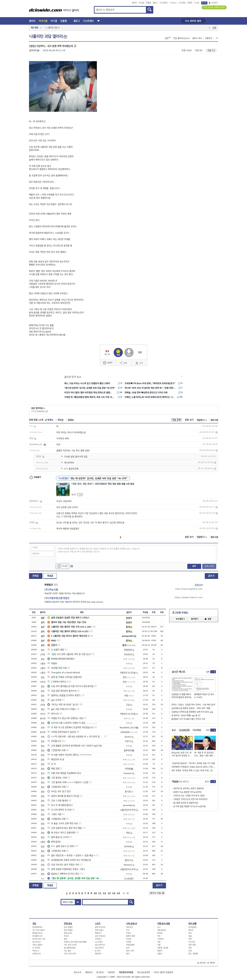Click the 댓글 등록 link above comments
247x980 pixels.
176,420
